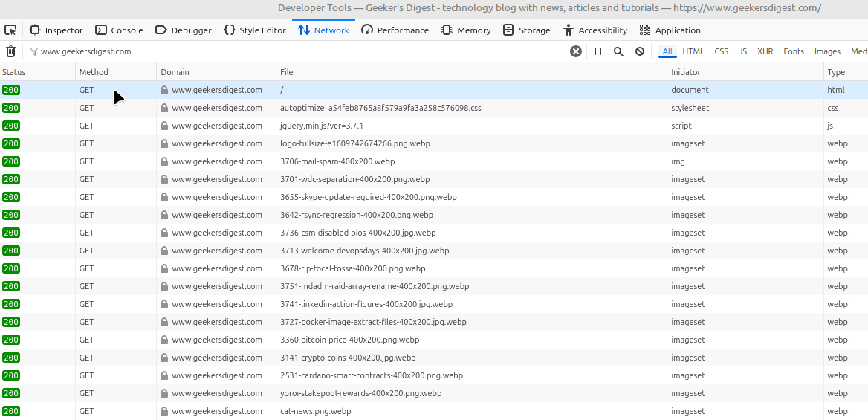The width and height of the screenshot is (868, 420).
Task: Open the Storage panel
Action: (x=526, y=30)
